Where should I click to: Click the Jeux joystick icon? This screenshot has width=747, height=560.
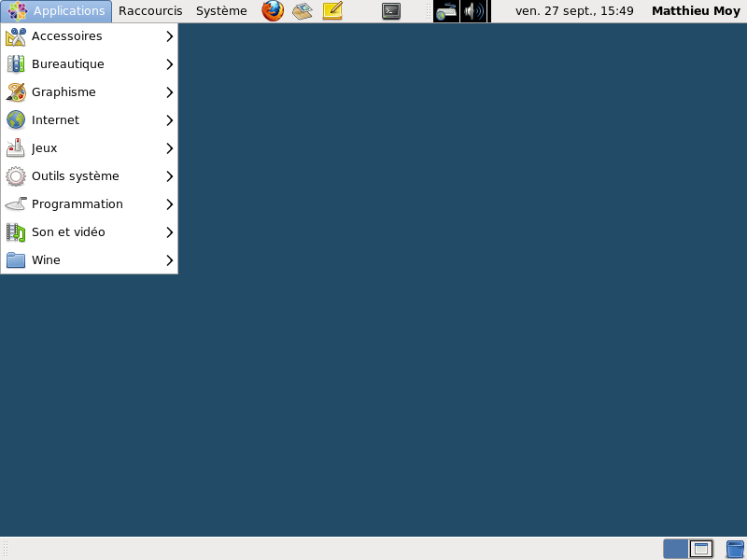click(16, 148)
